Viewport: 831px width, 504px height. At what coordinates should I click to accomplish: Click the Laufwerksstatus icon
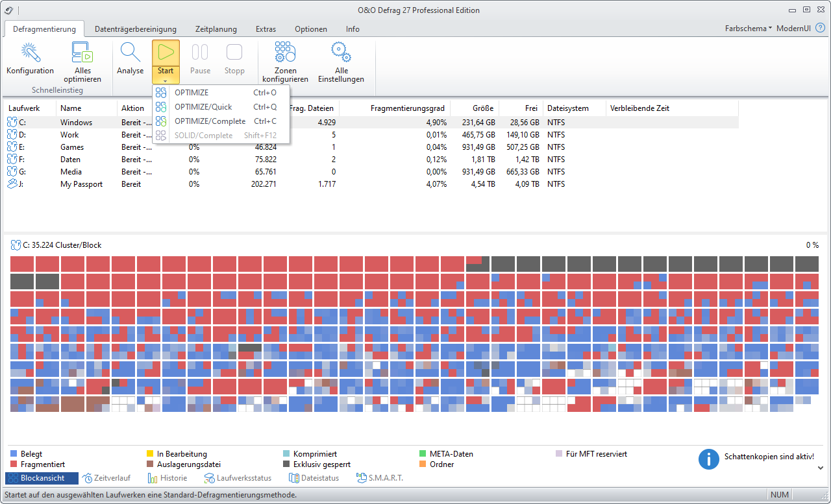coord(210,478)
